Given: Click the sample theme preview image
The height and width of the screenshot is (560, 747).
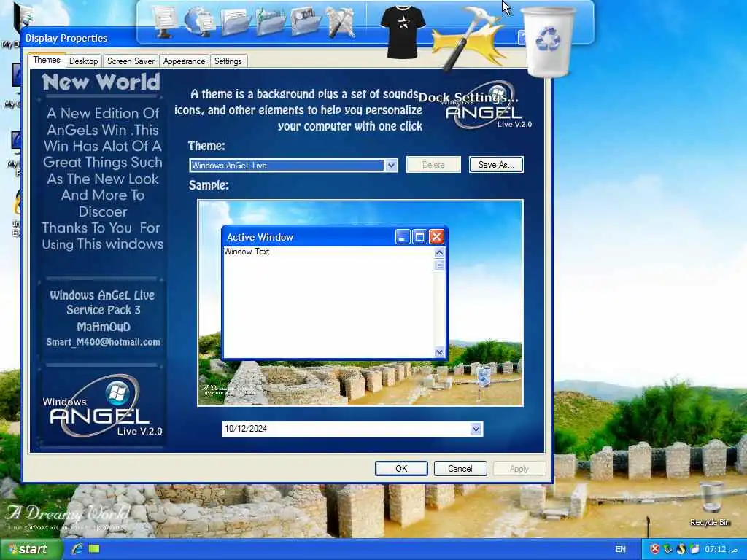Looking at the screenshot, I should coord(360,303).
